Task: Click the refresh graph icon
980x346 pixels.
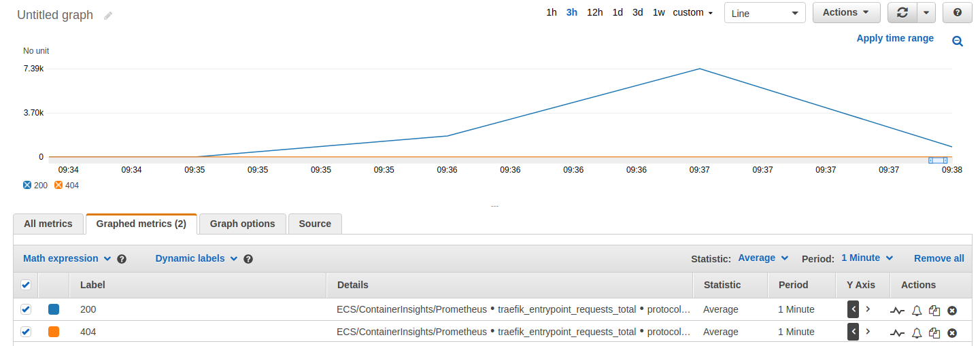Action: pos(902,13)
